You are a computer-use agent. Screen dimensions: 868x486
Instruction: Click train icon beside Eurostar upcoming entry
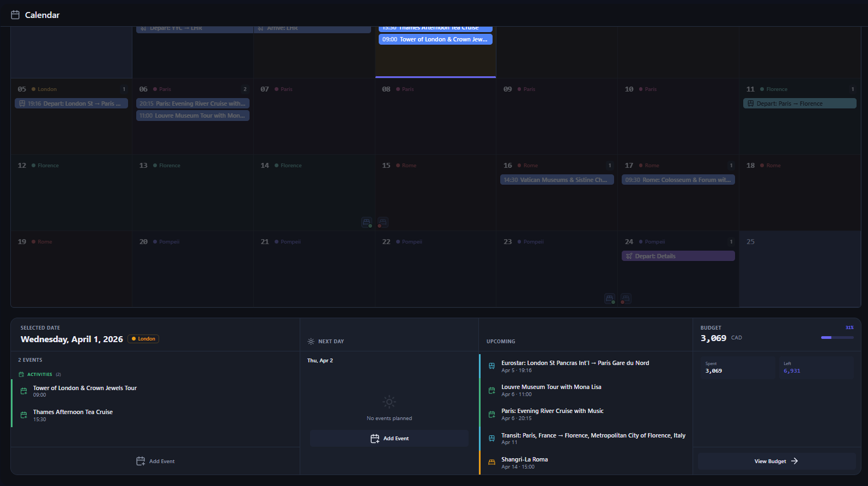click(491, 366)
